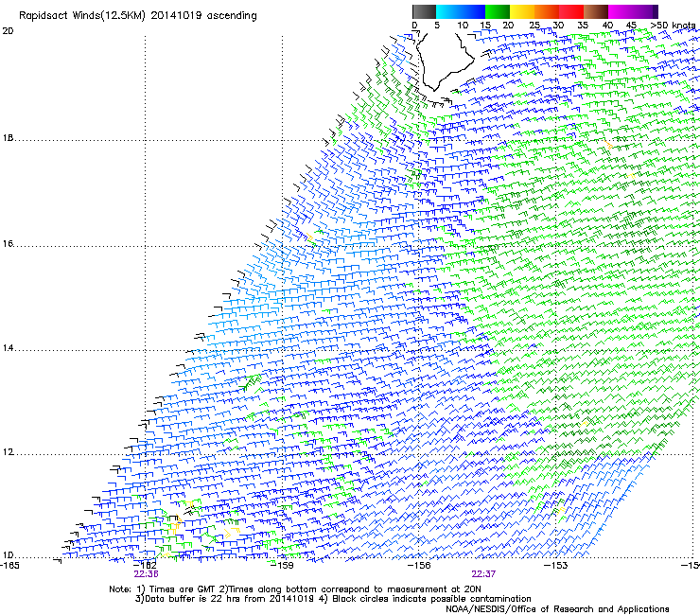Click the latitude label '20'
This screenshot has height=615, width=700.
pos(8,31)
